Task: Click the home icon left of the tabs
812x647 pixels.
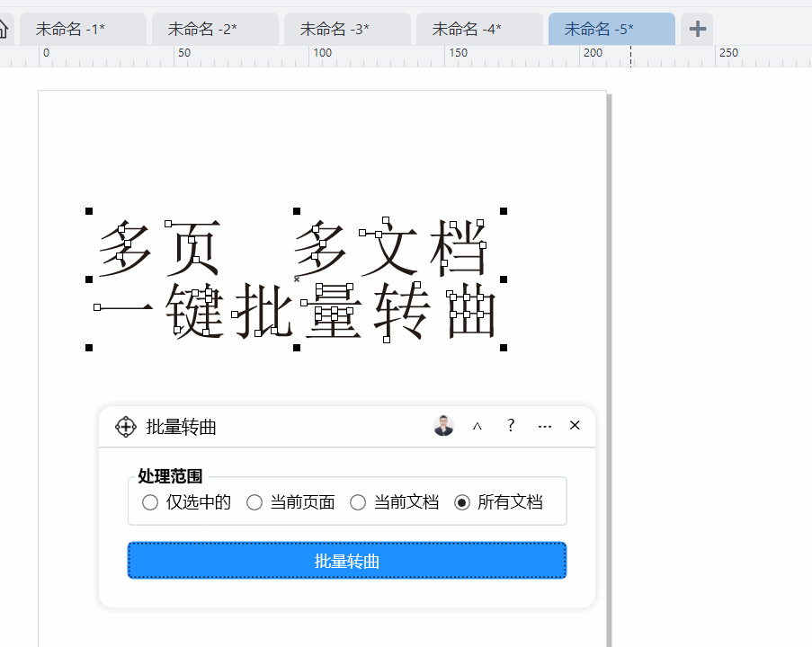Action: tap(3, 29)
